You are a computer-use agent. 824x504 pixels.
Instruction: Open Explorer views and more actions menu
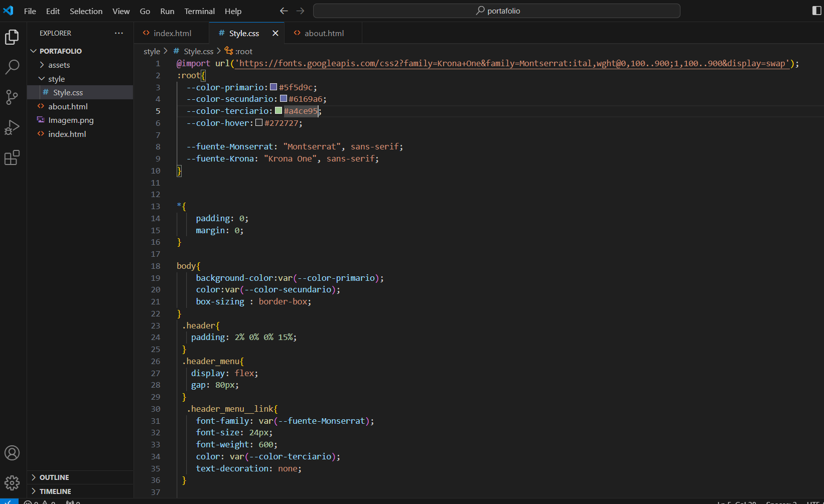[x=119, y=33]
